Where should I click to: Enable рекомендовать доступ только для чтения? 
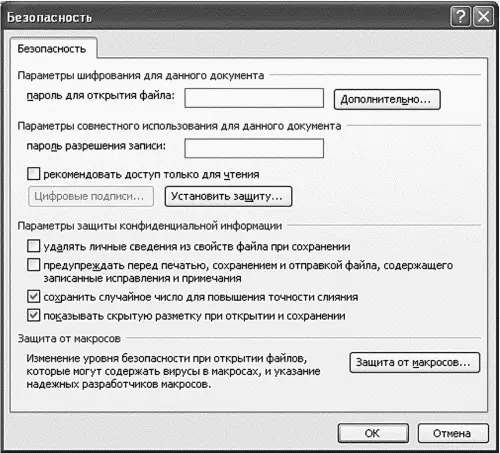pyautogui.click(x=33, y=174)
